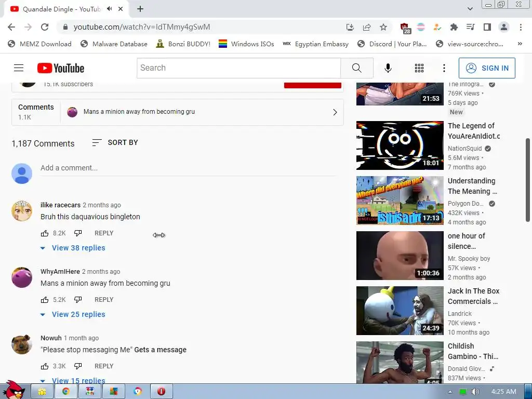Reload the YouTube page
The width and height of the screenshot is (532, 399).
[x=45, y=27]
